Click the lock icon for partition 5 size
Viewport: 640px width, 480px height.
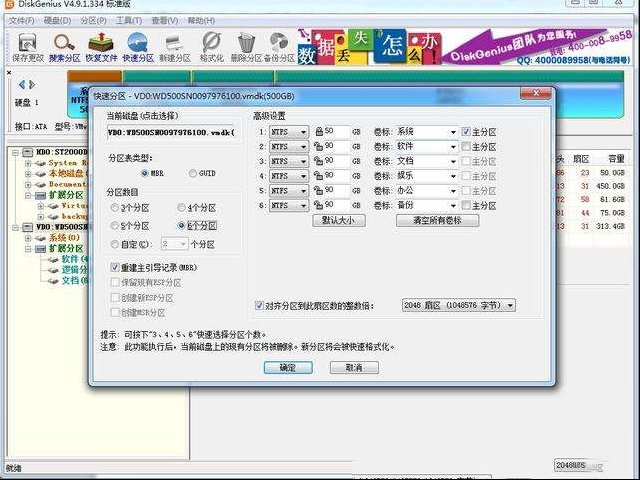[x=318, y=190]
